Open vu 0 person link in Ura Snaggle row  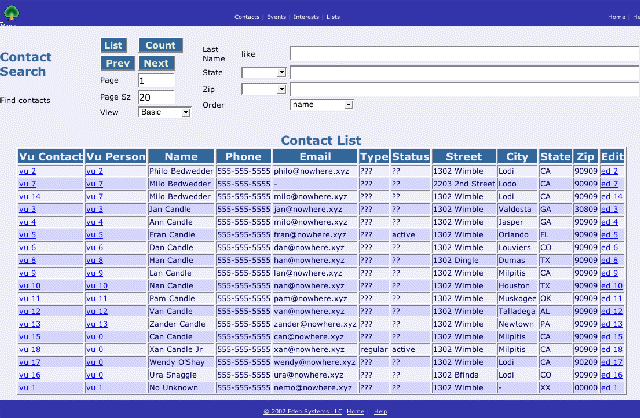94,375
